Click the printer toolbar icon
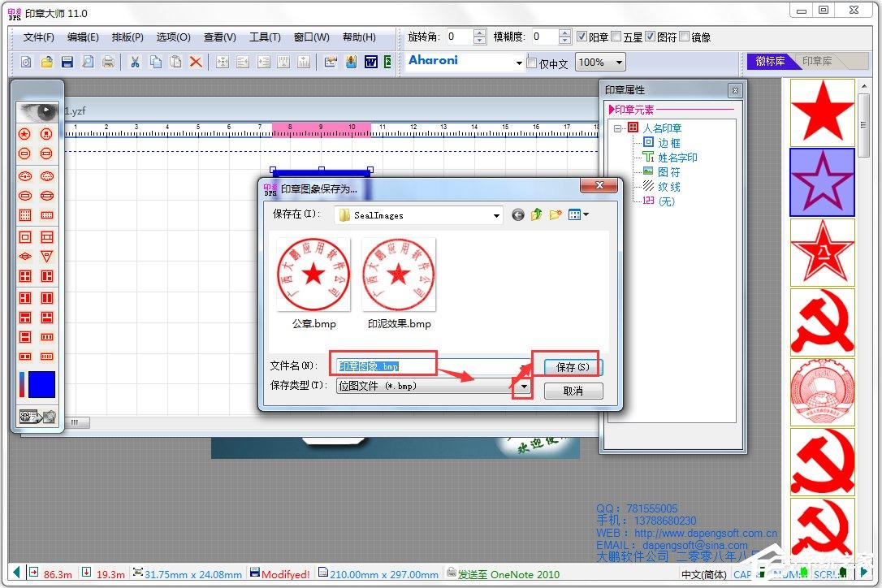 (108, 62)
